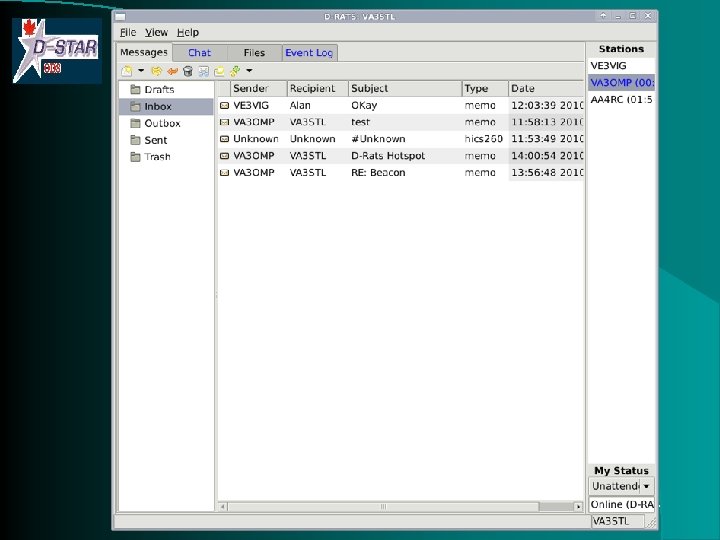Click the Forward message toolbar icon
This screenshot has height=540, width=720.
coord(157,71)
